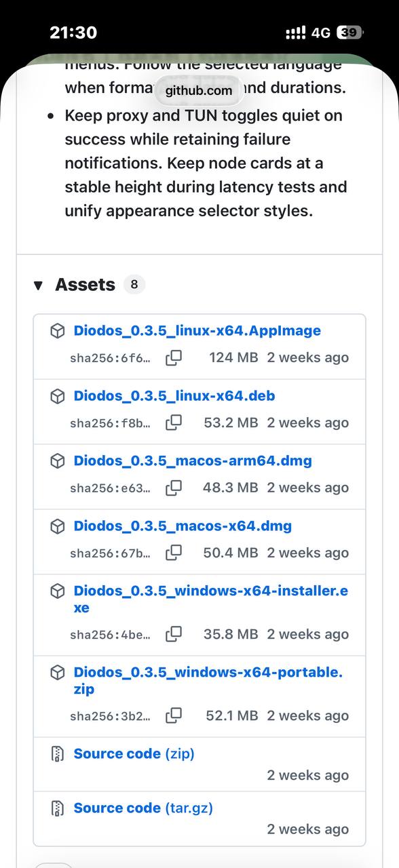Click the 50.4 MB file size
Image resolution: width=399 pixels, height=868 pixels.
point(231,553)
